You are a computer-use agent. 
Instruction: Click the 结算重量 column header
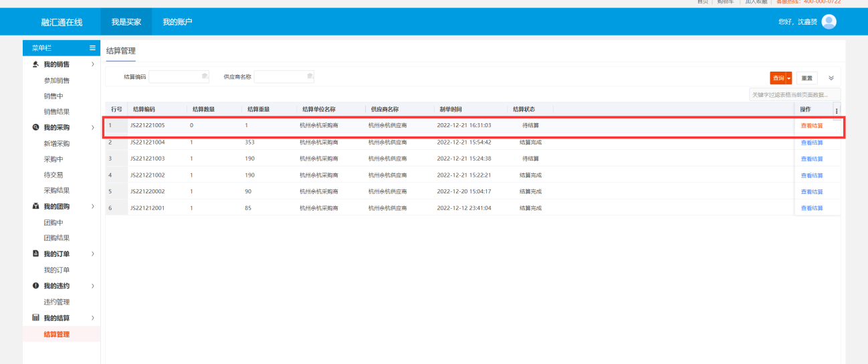[258, 109]
